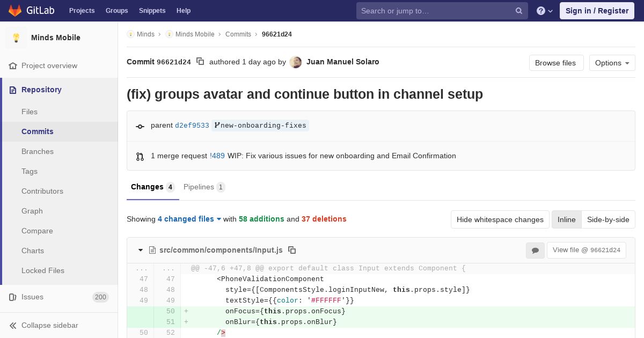Copy the Input.js file path icon
The height and width of the screenshot is (338, 644).
click(x=292, y=250)
